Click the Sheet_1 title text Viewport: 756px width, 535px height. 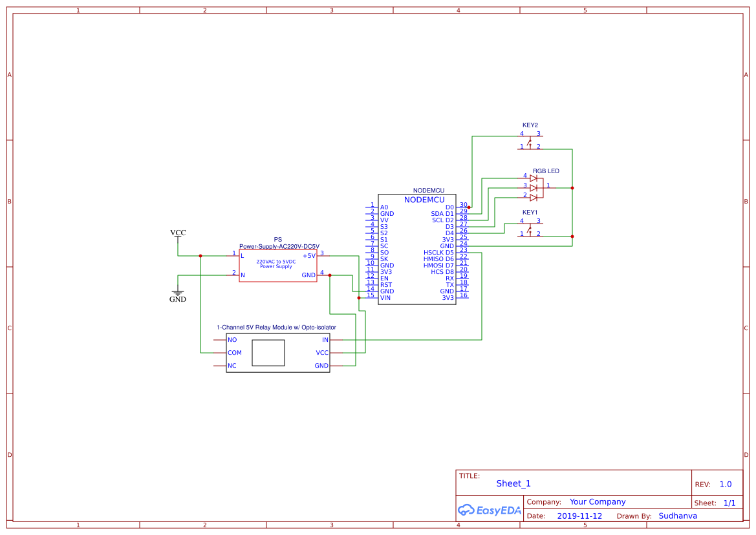pos(513,483)
